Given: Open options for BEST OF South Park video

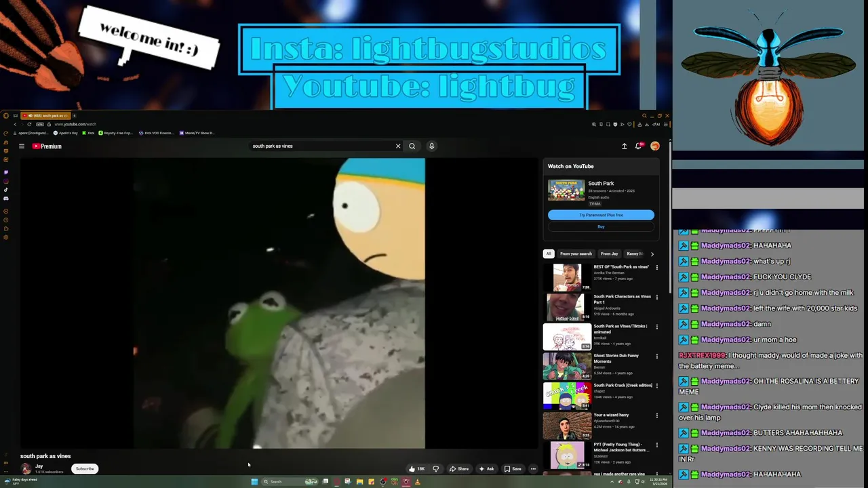Looking at the screenshot, I should pyautogui.click(x=656, y=268).
